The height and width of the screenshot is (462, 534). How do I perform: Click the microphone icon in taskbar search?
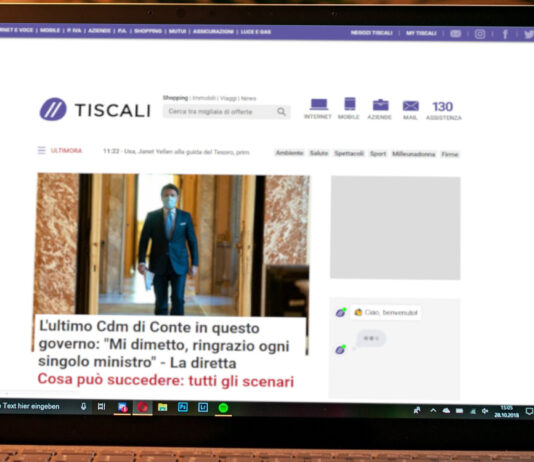(x=83, y=407)
